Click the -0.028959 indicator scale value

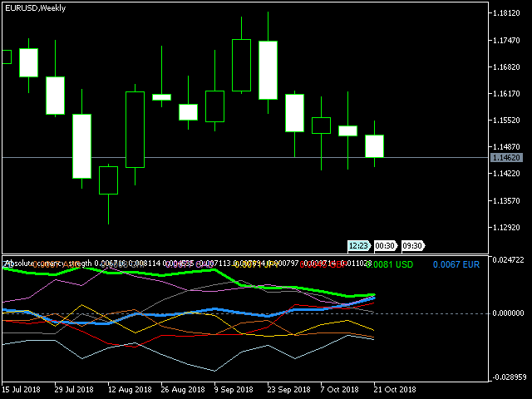coord(509,377)
